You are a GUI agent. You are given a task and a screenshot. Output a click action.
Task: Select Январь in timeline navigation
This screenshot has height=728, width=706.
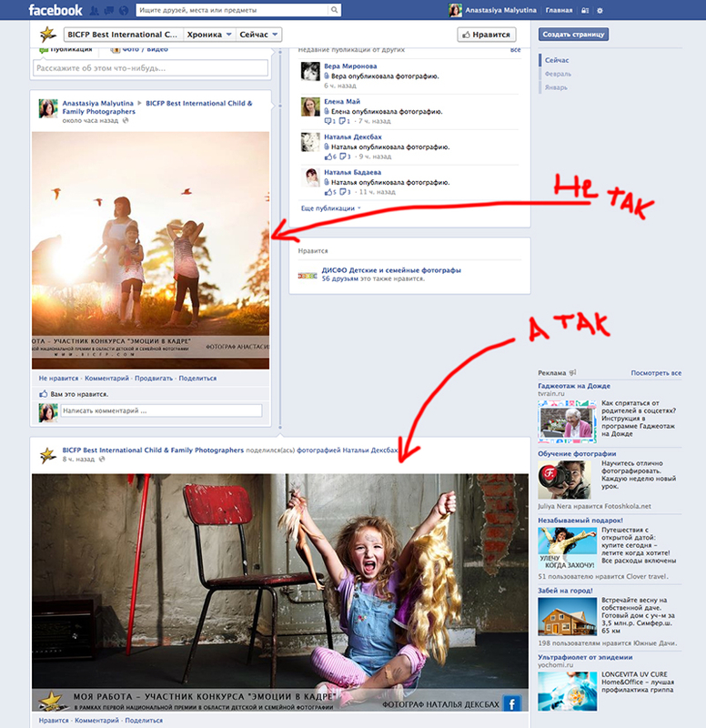coord(556,87)
